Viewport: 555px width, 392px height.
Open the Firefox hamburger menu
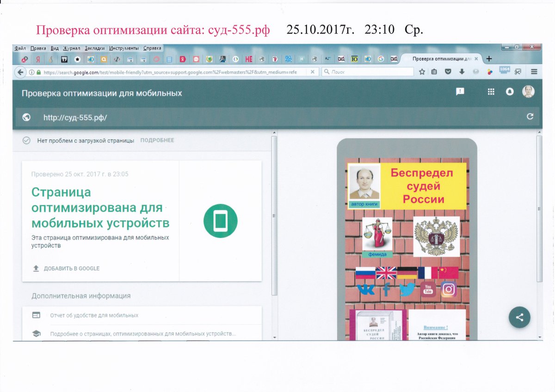[534, 72]
